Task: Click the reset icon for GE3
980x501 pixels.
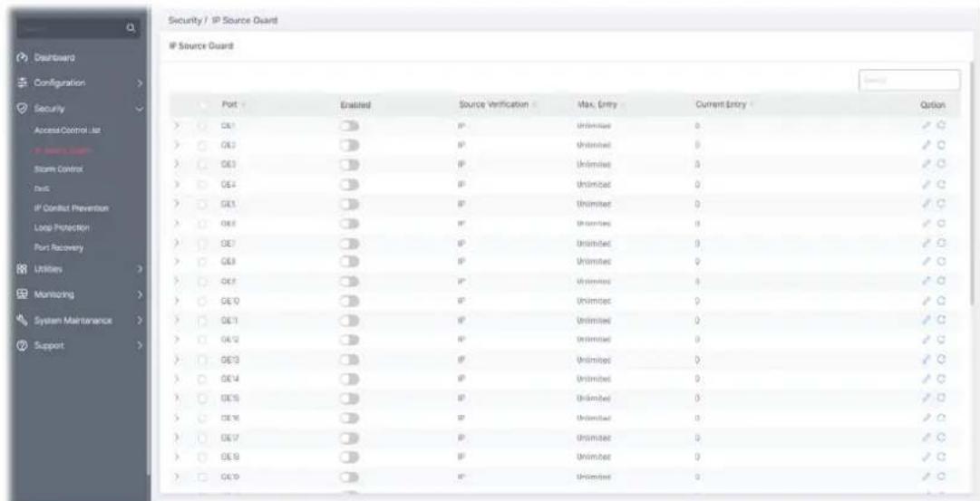Action: coord(941,164)
